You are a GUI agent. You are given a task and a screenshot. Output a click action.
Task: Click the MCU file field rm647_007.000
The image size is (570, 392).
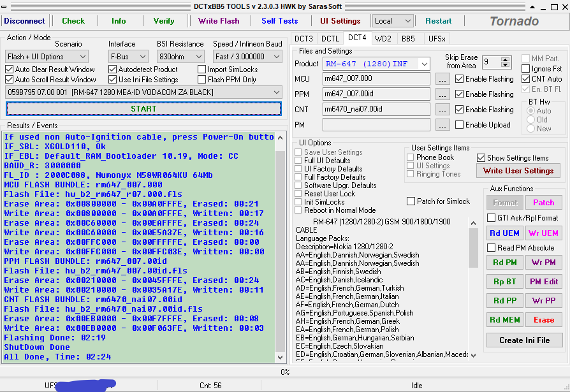(x=376, y=78)
